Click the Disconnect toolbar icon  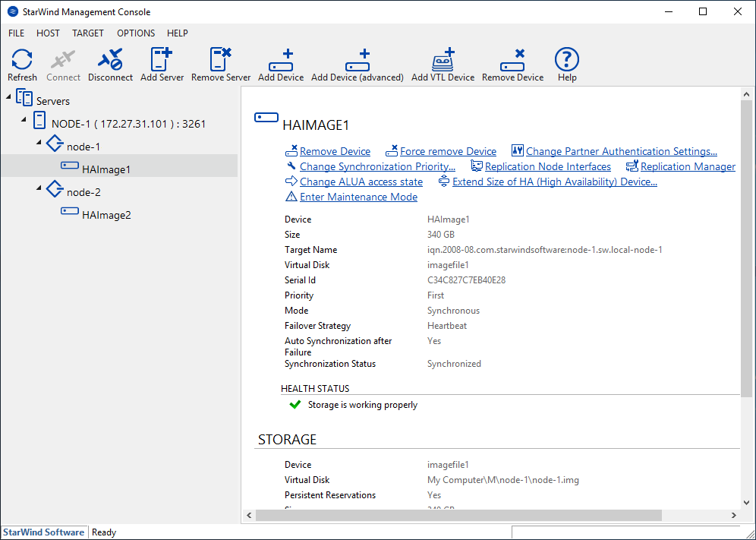[x=110, y=60]
